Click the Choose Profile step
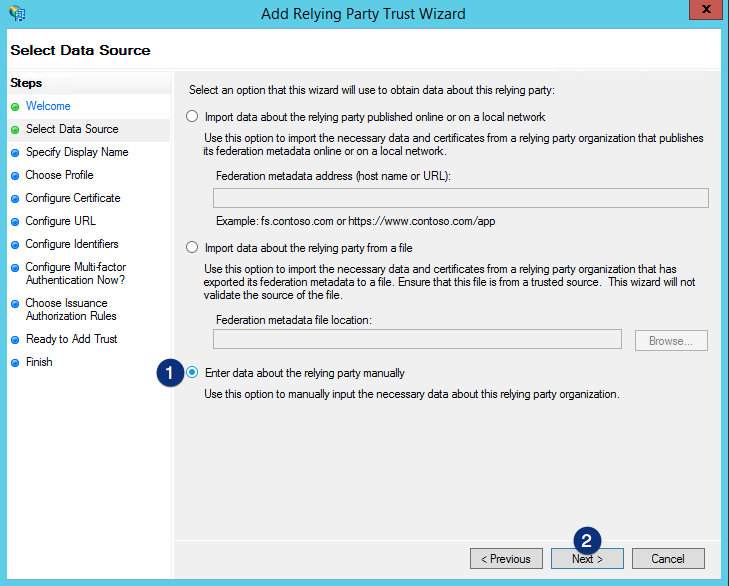Image resolution: width=729 pixels, height=586 pixels. coord(60,175)
